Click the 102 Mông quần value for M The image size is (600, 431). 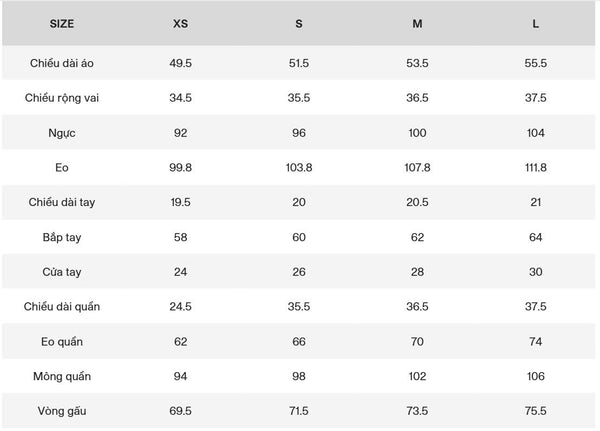click(x=417, y=376)
